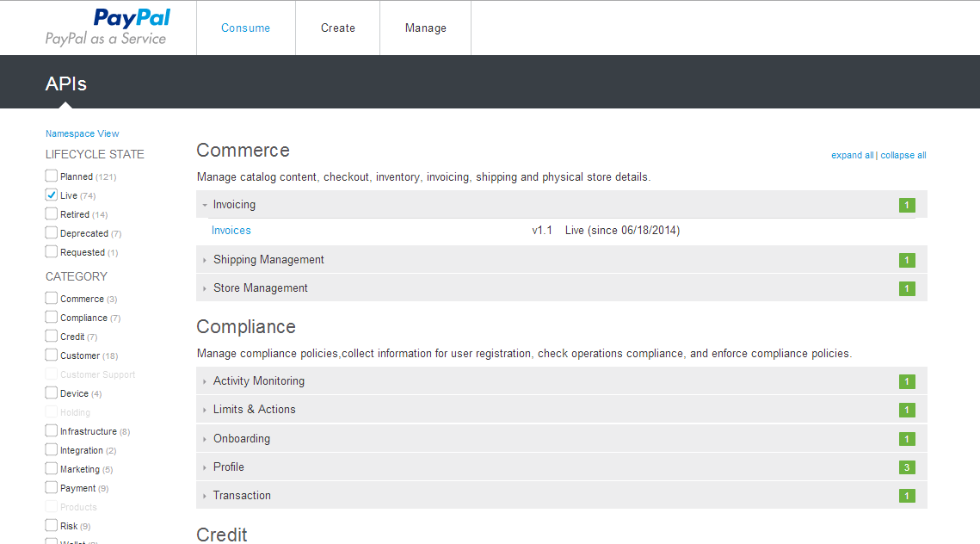Open the Invoices API link

point(231,230)
